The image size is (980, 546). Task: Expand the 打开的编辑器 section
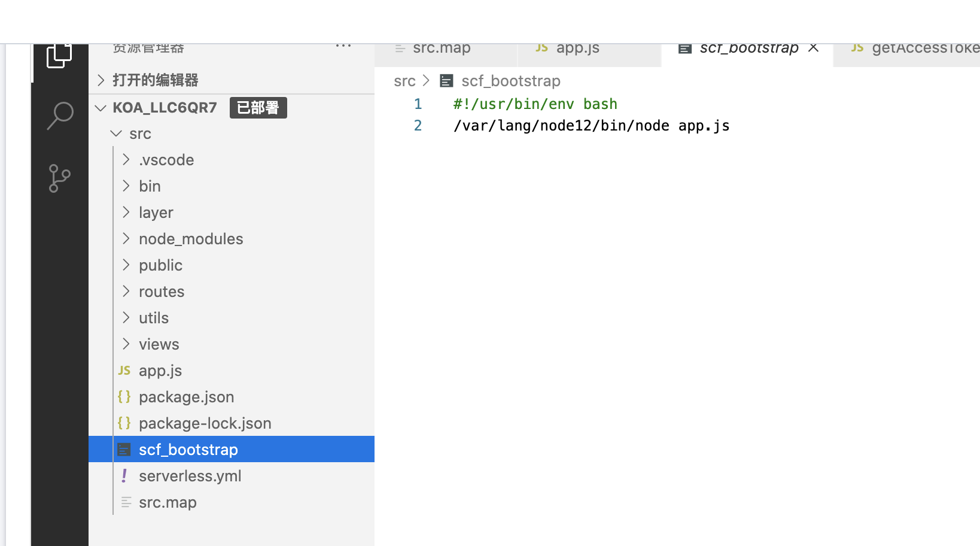232,80
